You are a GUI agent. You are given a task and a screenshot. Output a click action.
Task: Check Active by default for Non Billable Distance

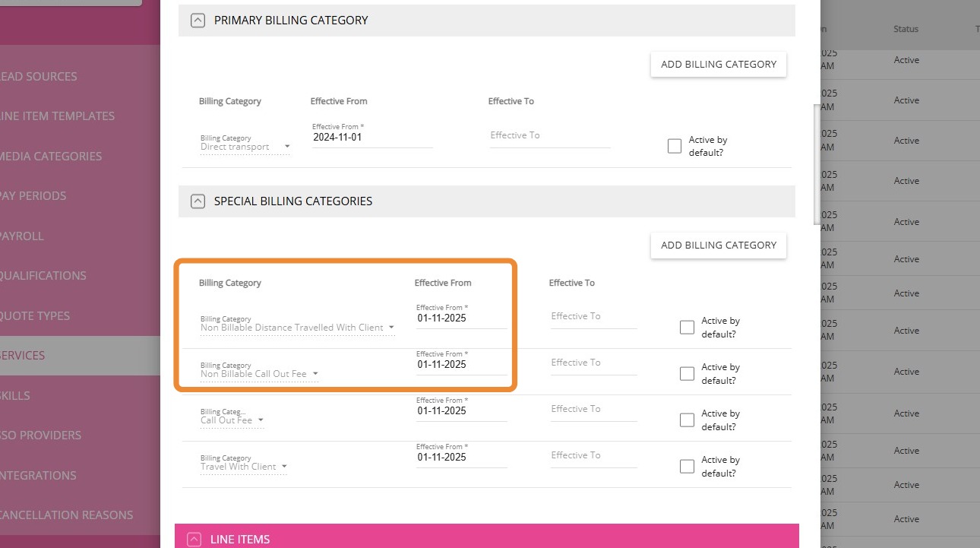point(688,328)
